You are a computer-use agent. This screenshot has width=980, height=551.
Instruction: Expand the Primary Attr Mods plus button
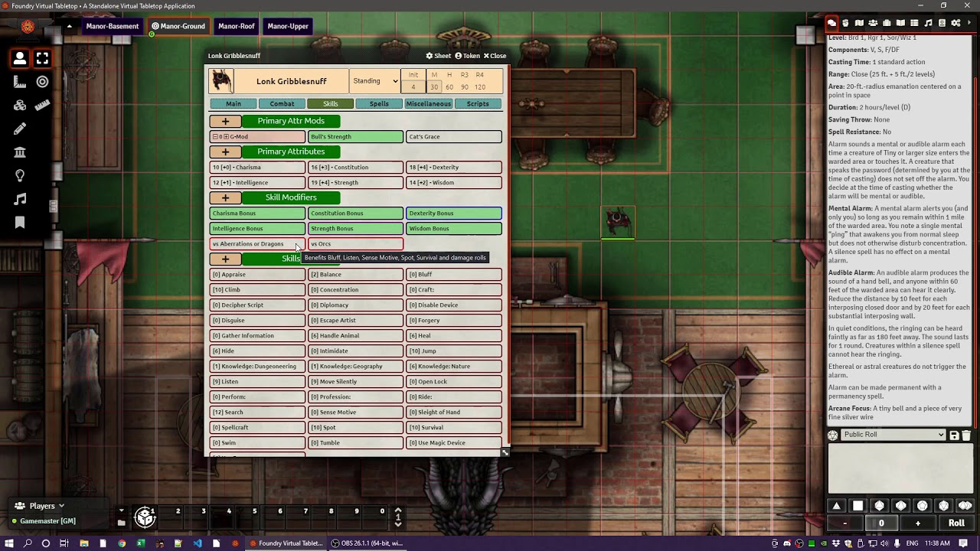tap(225, 121)
